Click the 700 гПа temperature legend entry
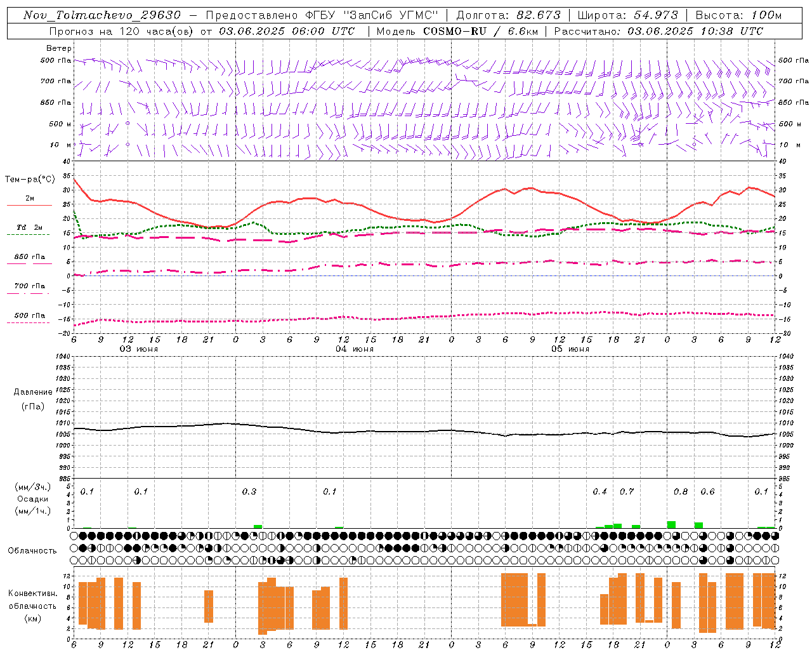 coord(30,286)
